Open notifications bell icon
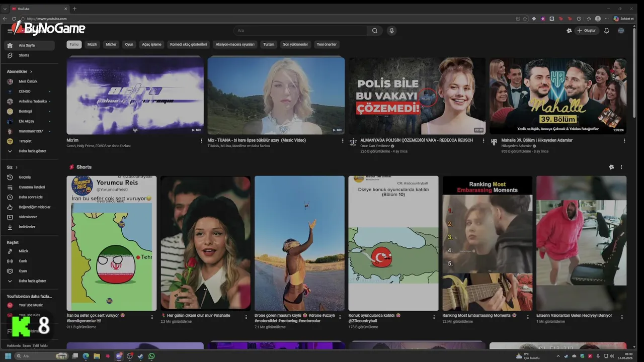 tap(606, 31)
